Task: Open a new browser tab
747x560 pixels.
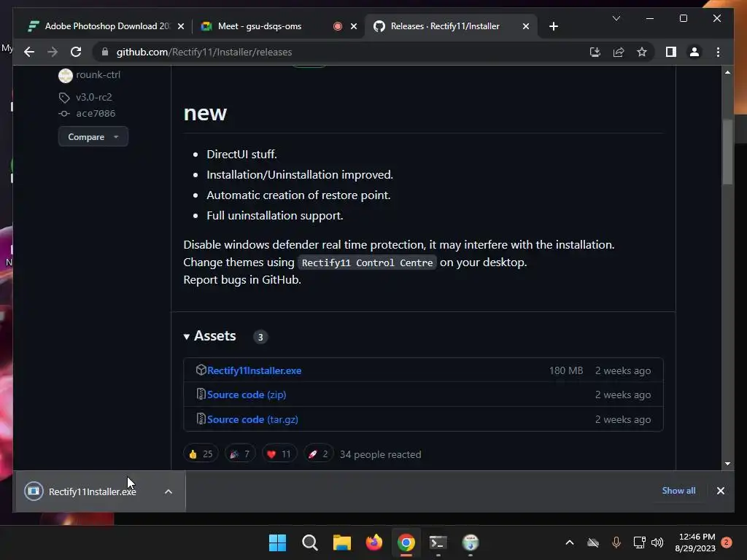Action: tap(553, 26)
